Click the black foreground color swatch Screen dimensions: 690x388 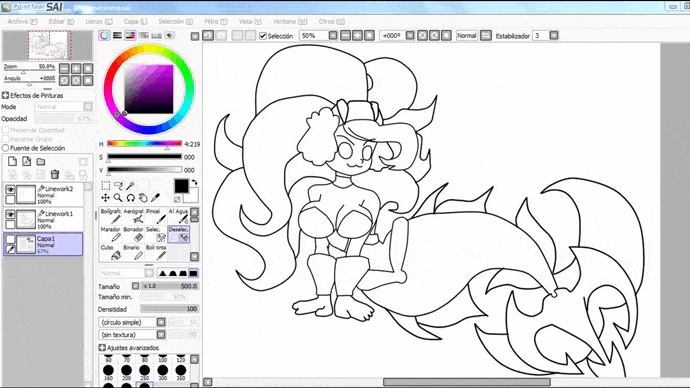click(x=181, y=186)
